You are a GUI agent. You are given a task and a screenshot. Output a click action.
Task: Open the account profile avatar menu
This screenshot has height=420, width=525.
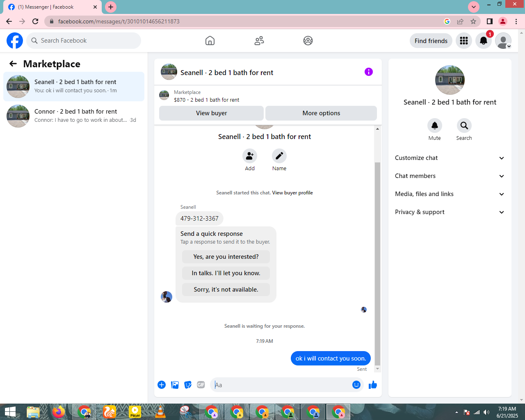pos(503,41)
